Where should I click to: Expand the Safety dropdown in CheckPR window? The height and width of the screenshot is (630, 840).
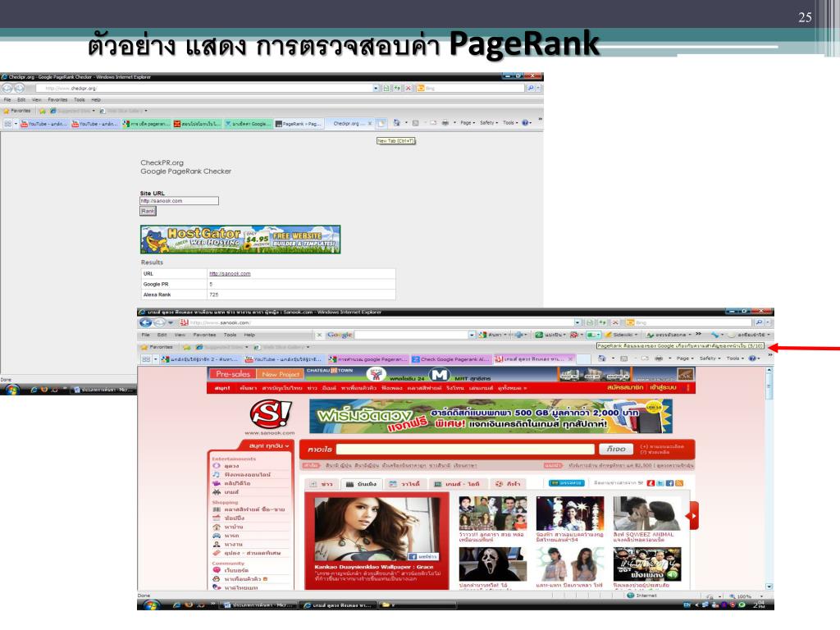coord(489,123)
